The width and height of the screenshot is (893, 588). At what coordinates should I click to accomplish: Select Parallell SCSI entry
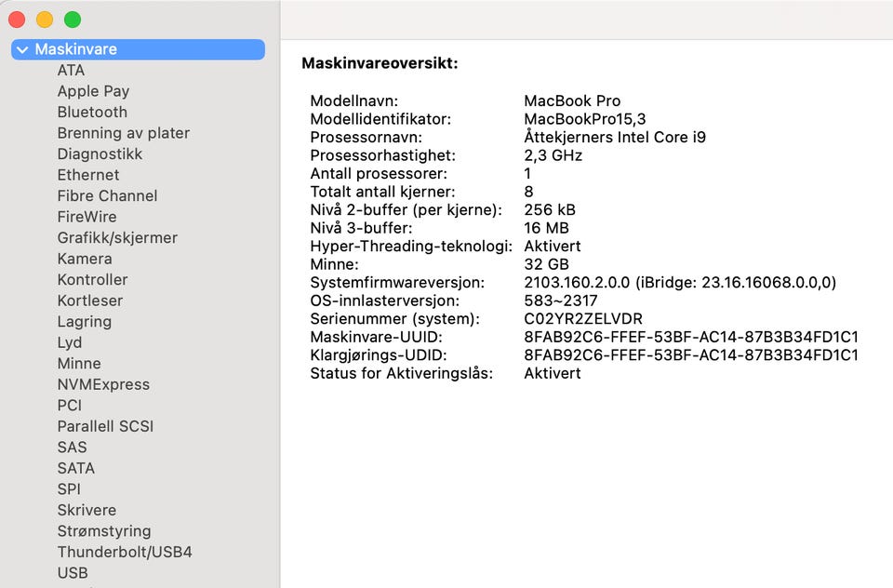coord(105,427)
